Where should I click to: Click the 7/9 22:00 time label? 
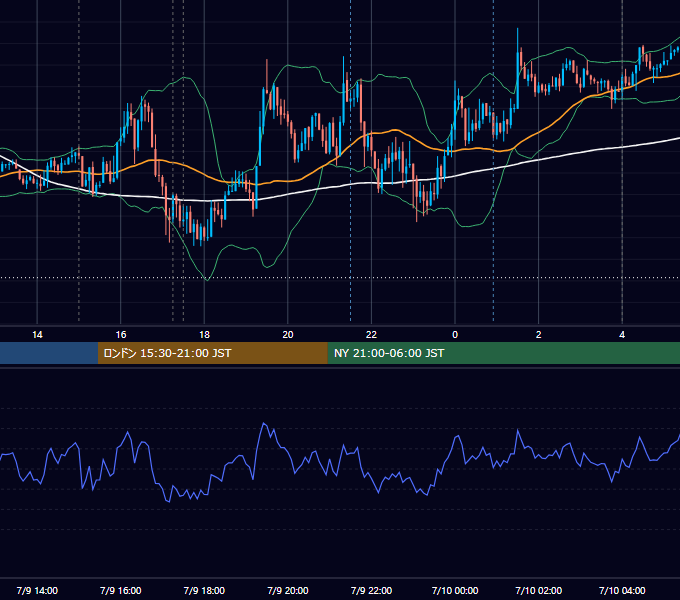pyautogui.click(x=371, y=590)
